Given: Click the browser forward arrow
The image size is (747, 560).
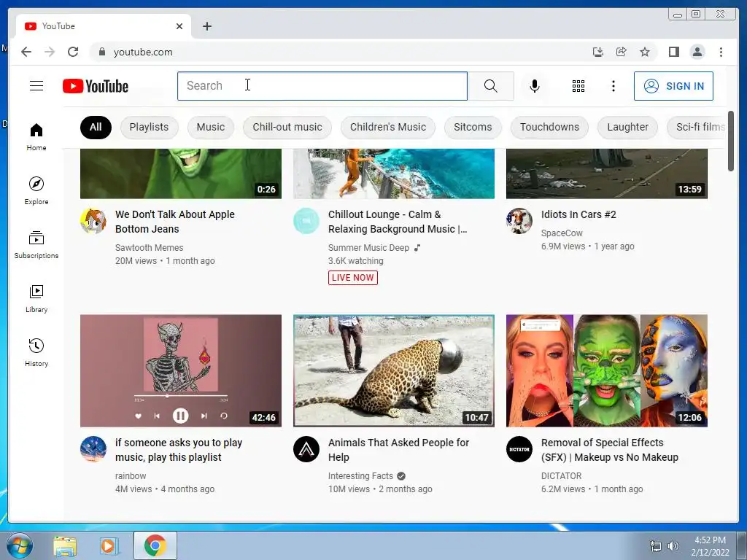Looking at the screenshot, I should tap(50, 52).
